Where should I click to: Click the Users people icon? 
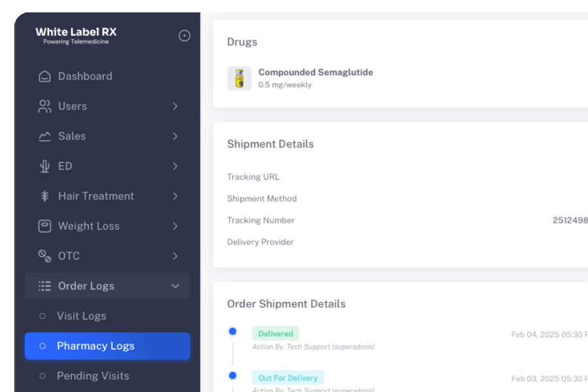[x=44, y=106]
